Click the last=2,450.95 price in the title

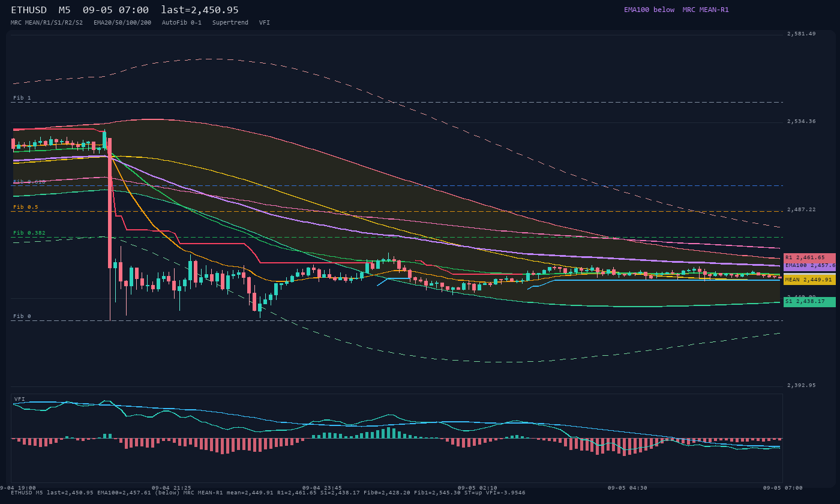point(200,10)
